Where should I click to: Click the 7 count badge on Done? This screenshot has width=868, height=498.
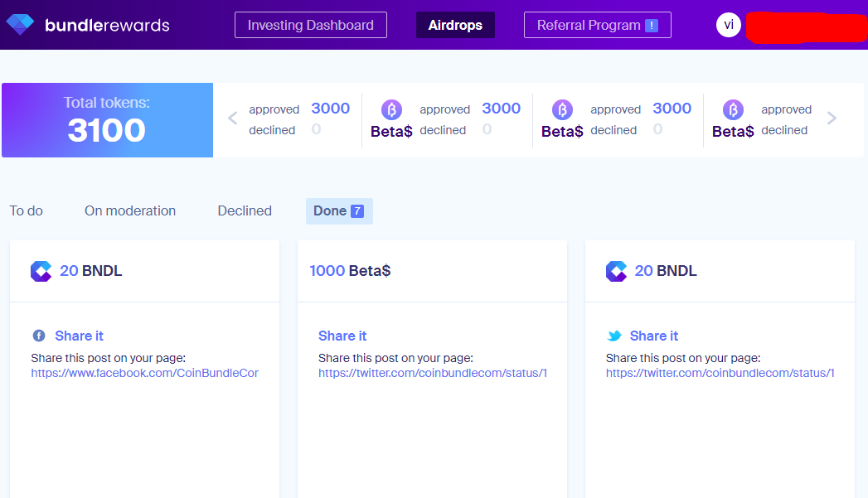(357, 210)
